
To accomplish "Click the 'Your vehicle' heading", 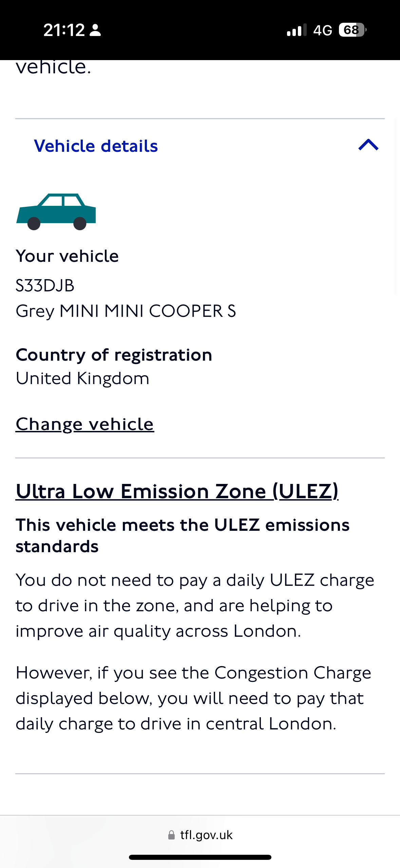I will point(67,256).
